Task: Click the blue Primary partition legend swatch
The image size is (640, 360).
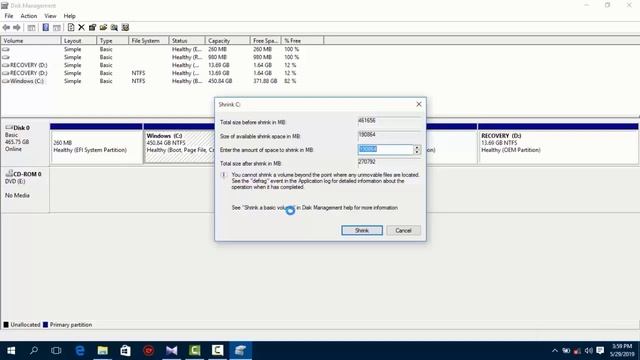Action: click(45, 325)
